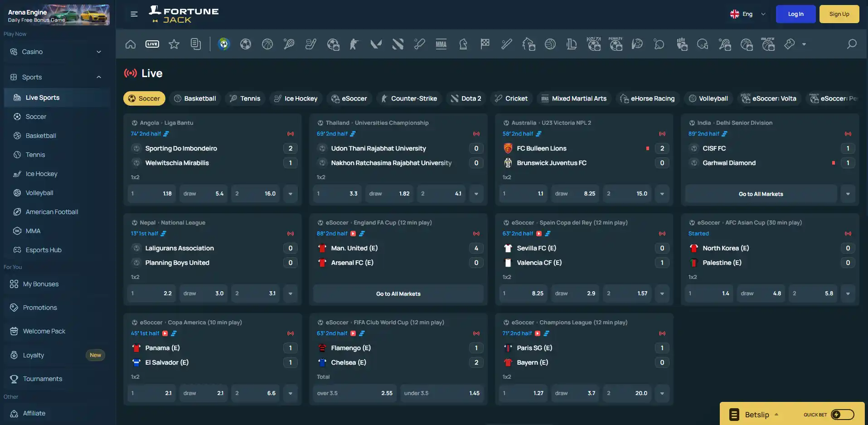Click the Sign Up button
Viewport: 868px width, 425px height.
pos(839,14)
